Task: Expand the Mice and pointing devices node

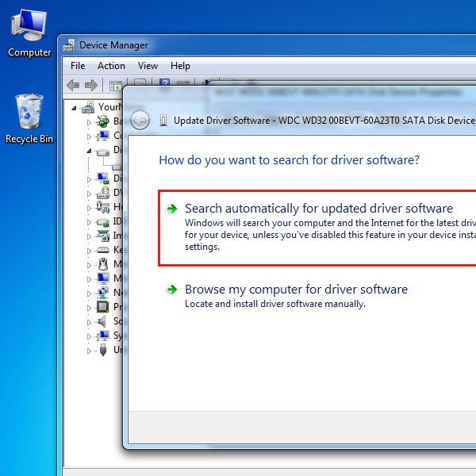Action: coord(89,265)
